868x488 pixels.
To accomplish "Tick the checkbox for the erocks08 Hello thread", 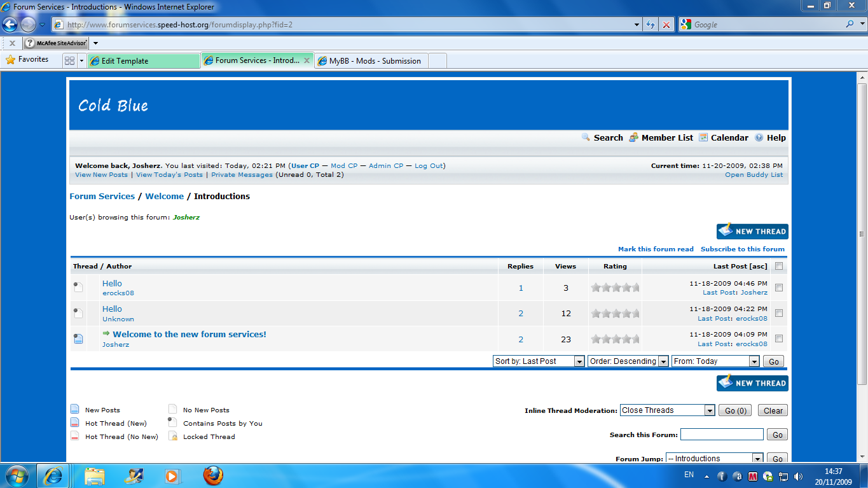I will [x=779, y=288].
